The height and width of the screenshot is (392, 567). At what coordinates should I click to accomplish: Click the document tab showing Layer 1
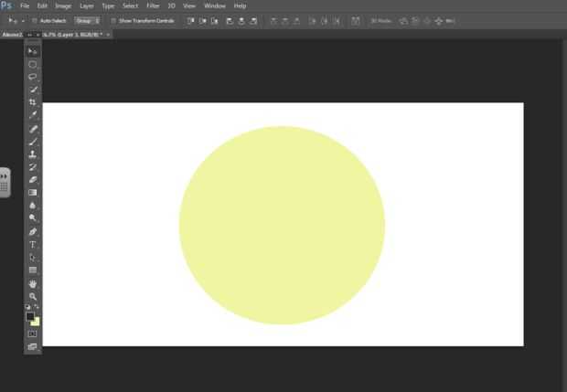pos(56,35)
